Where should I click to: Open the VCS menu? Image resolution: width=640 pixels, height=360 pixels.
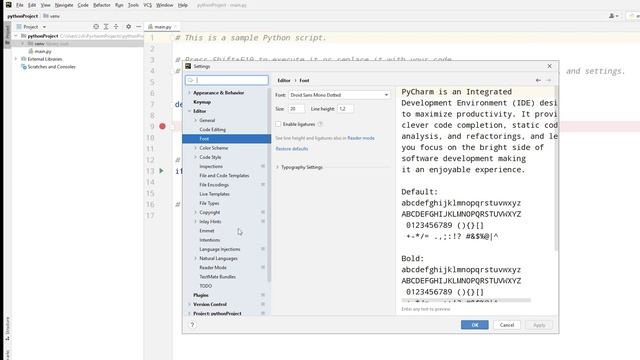(147, 5)
